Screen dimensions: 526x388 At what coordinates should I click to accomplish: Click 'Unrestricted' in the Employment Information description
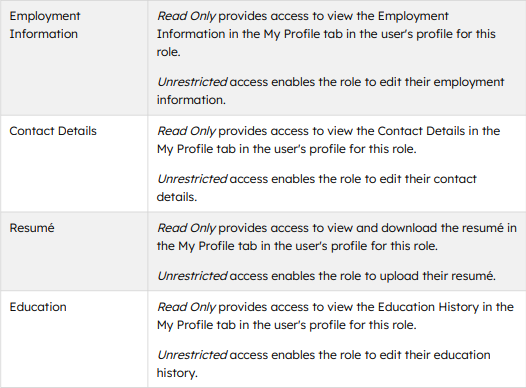pos(192,82)
